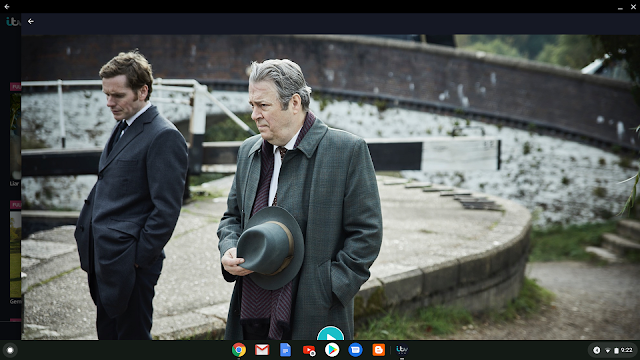Screen dimensions: 640x360
Task: Open the notification indicator in the tray
Action: [x=596, y=350]
